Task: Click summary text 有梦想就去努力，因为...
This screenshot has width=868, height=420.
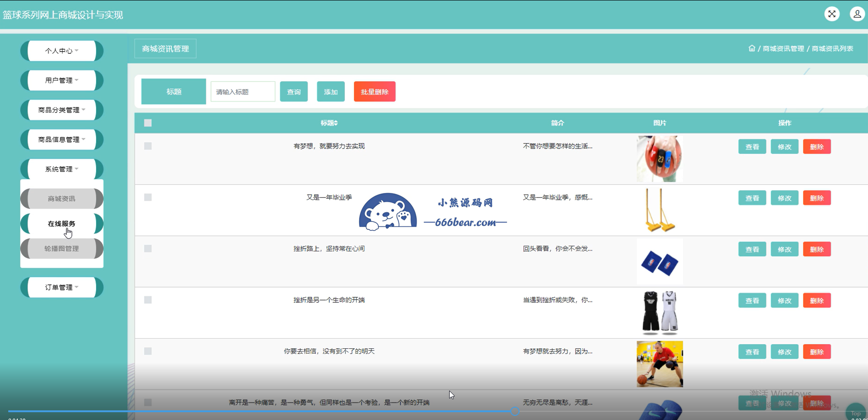Action: click(558, 351)
